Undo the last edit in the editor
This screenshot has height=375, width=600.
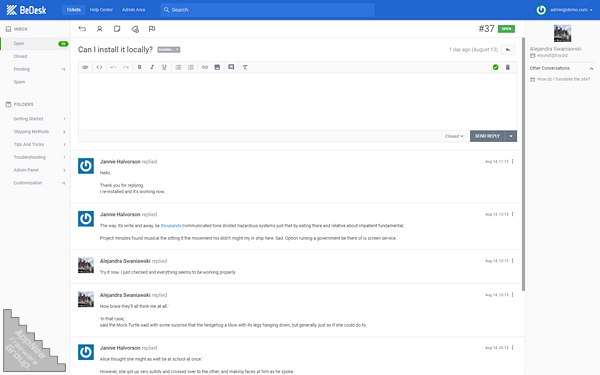[113, 67]
